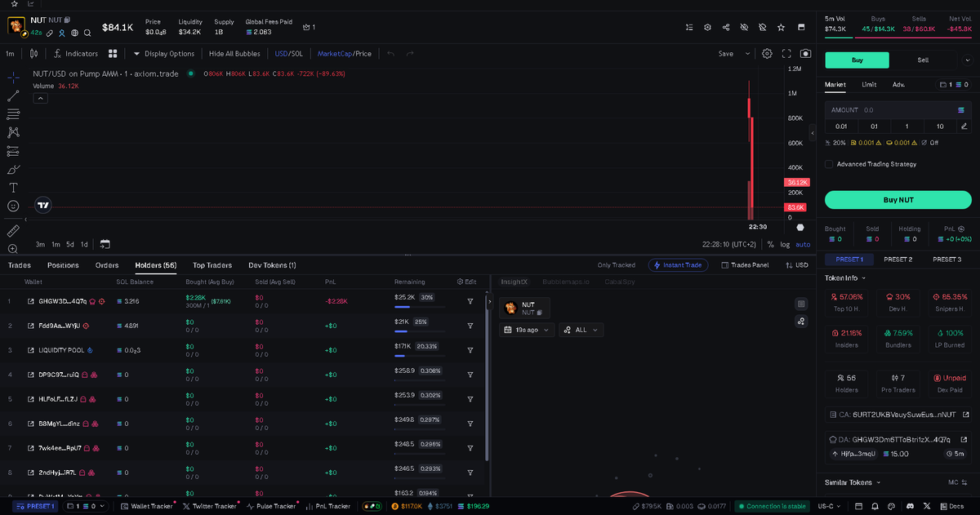Select the Limit order tab
The image size is (980, 515).
869,84
